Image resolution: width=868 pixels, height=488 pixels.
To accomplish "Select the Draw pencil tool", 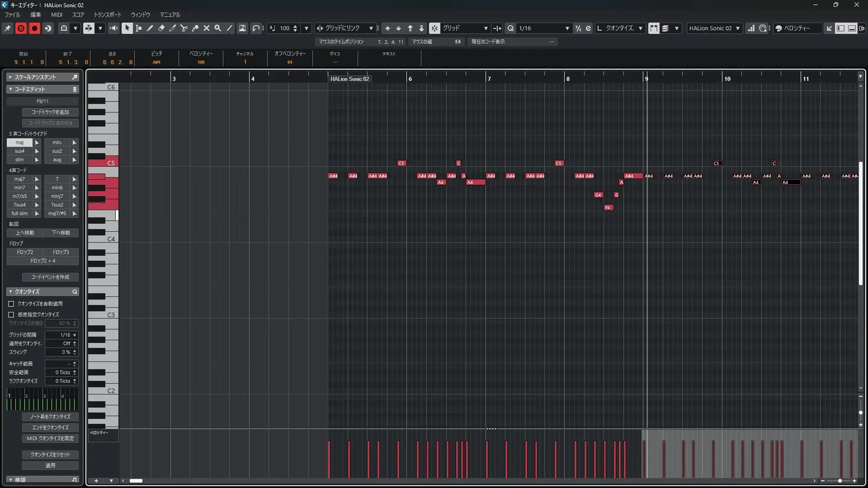I will (x=150, y=28).
